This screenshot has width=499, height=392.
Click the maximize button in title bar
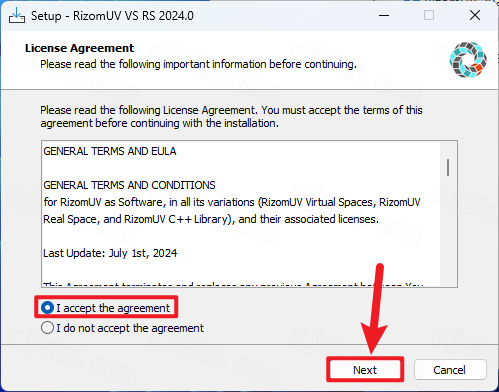pos(429,15)
